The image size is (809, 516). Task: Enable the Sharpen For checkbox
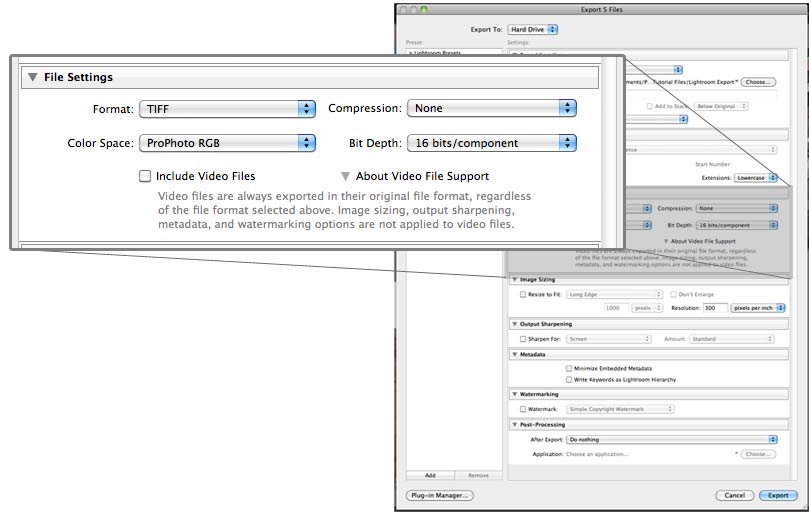pyautogui.click(x=523, y=339)
